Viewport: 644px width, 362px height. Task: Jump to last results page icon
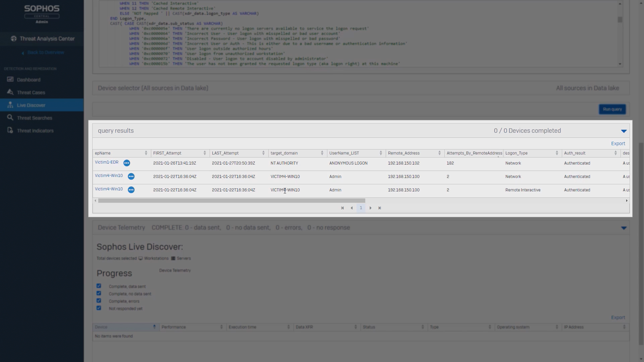click(x=380, y=208)
